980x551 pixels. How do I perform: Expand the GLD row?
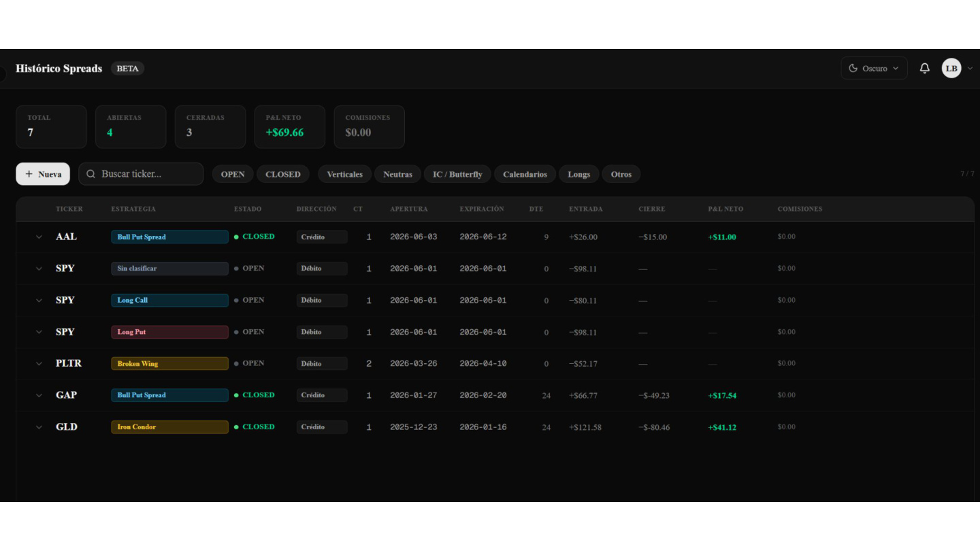tap(39, 427)
